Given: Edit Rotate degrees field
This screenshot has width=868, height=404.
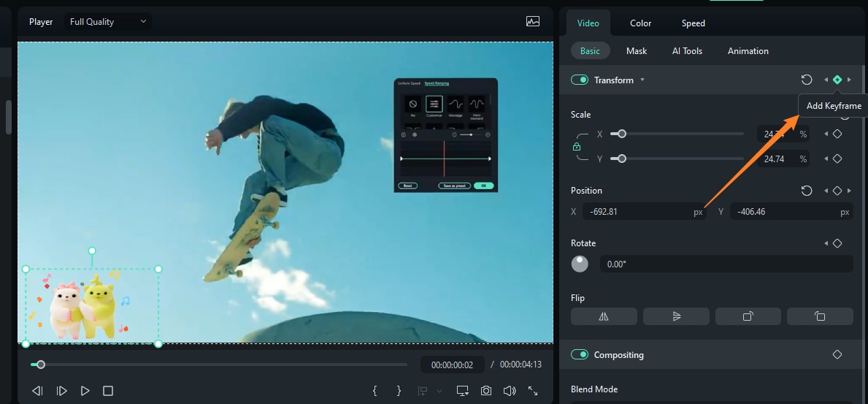Looking at the screenshot, I should click(726, 264).
